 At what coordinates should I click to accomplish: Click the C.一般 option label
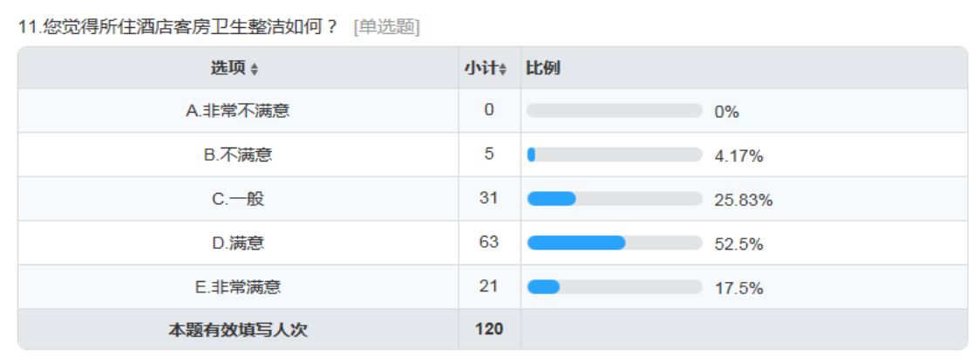(238, 199)
